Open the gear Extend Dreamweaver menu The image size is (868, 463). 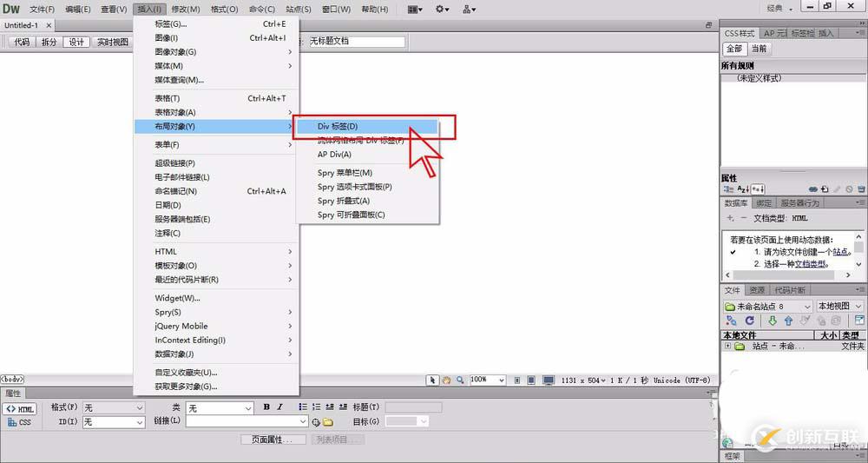pos(442,9)
